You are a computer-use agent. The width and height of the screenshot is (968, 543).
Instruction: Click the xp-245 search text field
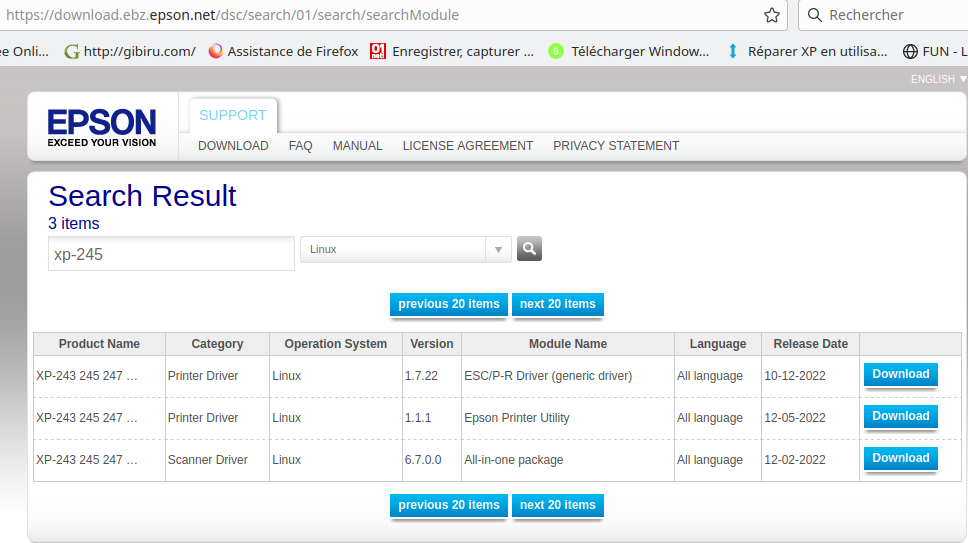point(171,254)
